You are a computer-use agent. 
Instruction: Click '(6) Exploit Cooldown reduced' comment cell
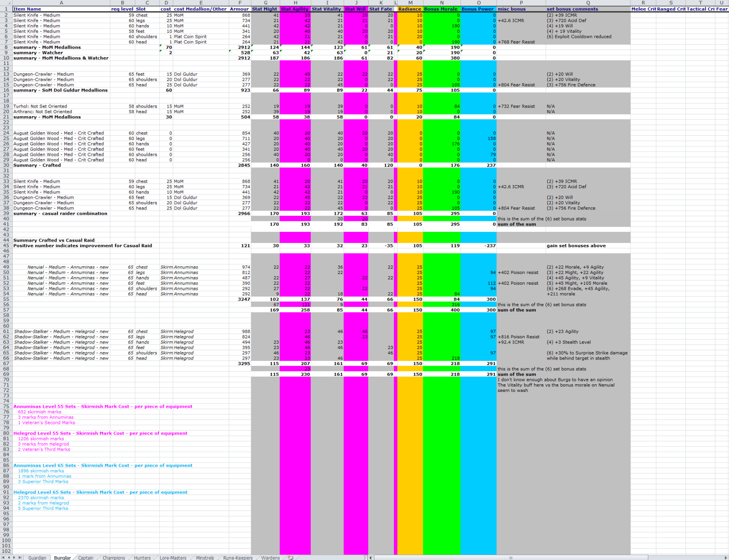coord(588,37)
